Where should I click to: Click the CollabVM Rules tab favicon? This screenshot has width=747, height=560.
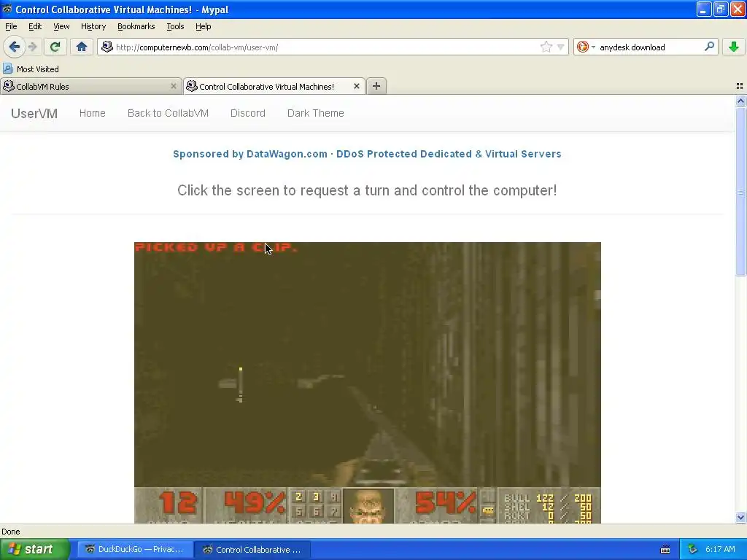click(x=9, y=86)
